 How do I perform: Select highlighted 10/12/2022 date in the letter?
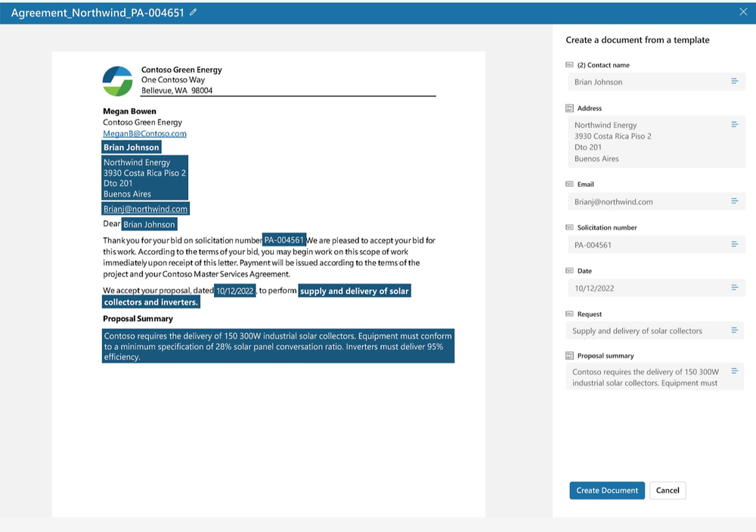(x=235, y=291)
